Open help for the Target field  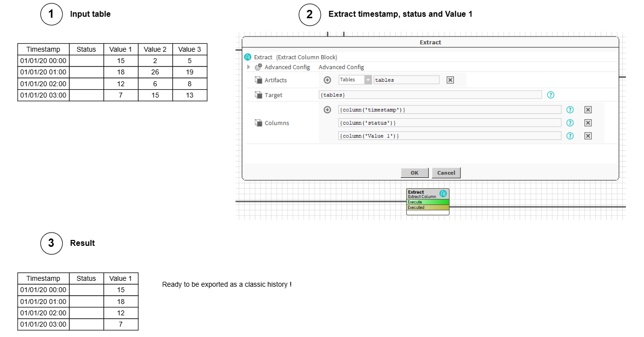[x=550, y=95]
